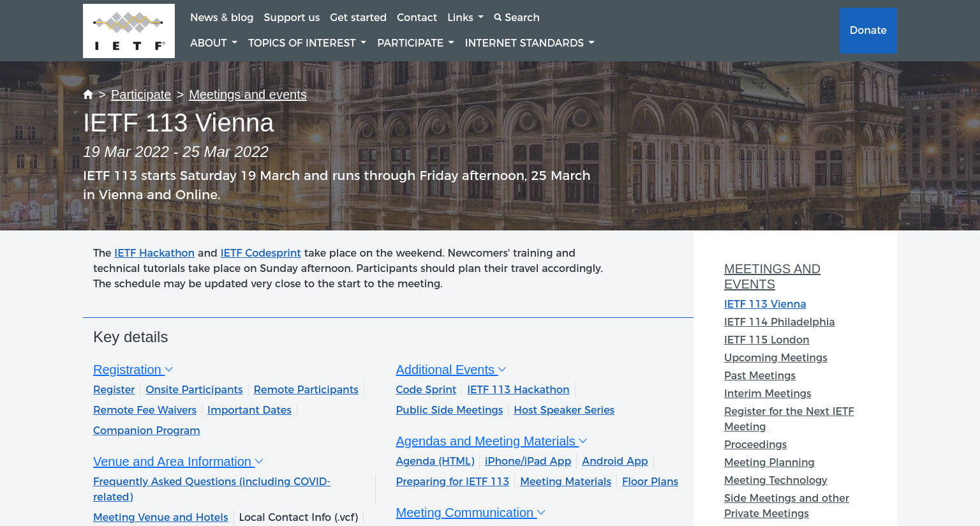Collapse the Registration section

133,370
